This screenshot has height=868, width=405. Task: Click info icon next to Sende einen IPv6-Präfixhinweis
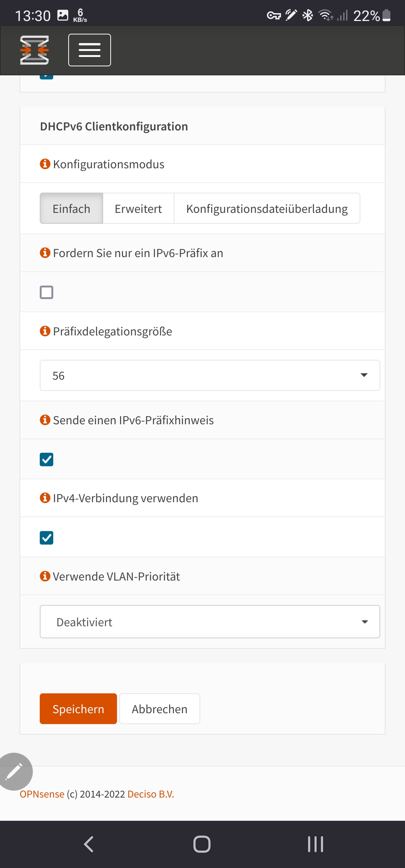(x=45, y=420)
